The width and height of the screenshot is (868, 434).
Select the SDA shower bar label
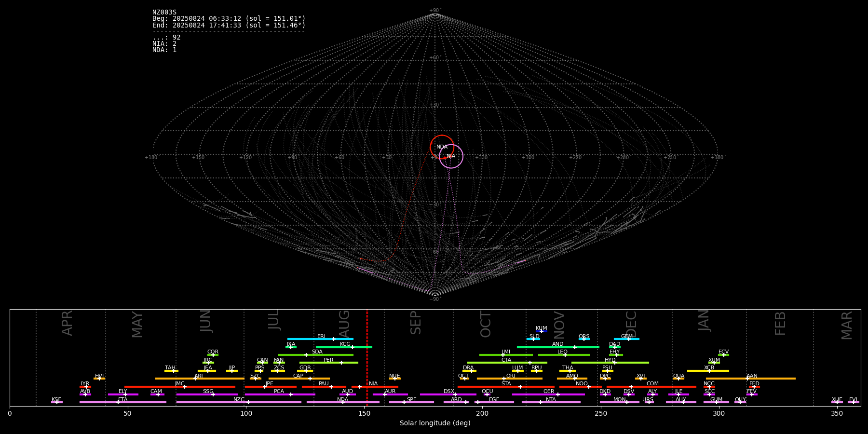tap(317, 352)
